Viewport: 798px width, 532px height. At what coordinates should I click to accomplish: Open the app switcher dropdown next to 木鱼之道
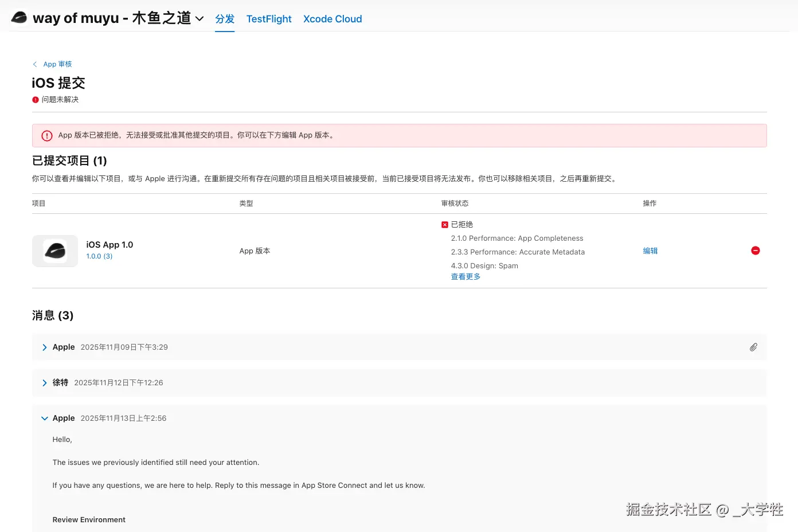[199, 18]
